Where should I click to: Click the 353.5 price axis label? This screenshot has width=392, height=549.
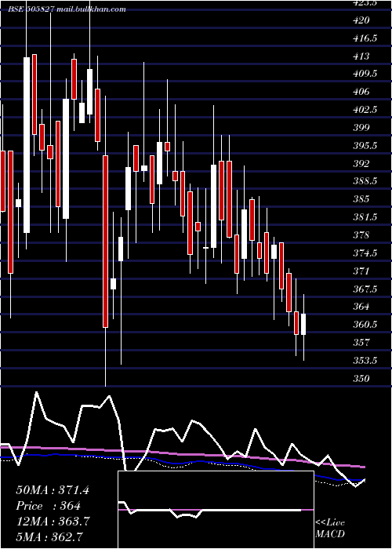coord(365,360)
